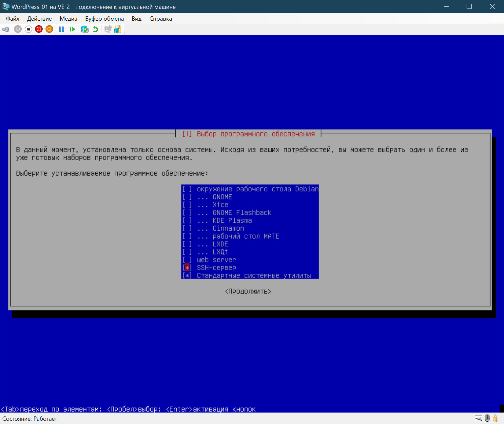Toggle the LXDE checkbox
This screenshot has width=504, height=424.
tap(187, 244)
